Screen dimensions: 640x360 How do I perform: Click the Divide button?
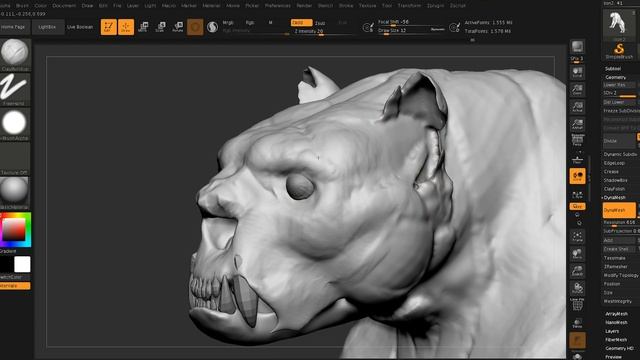click(x=619, y=141)
